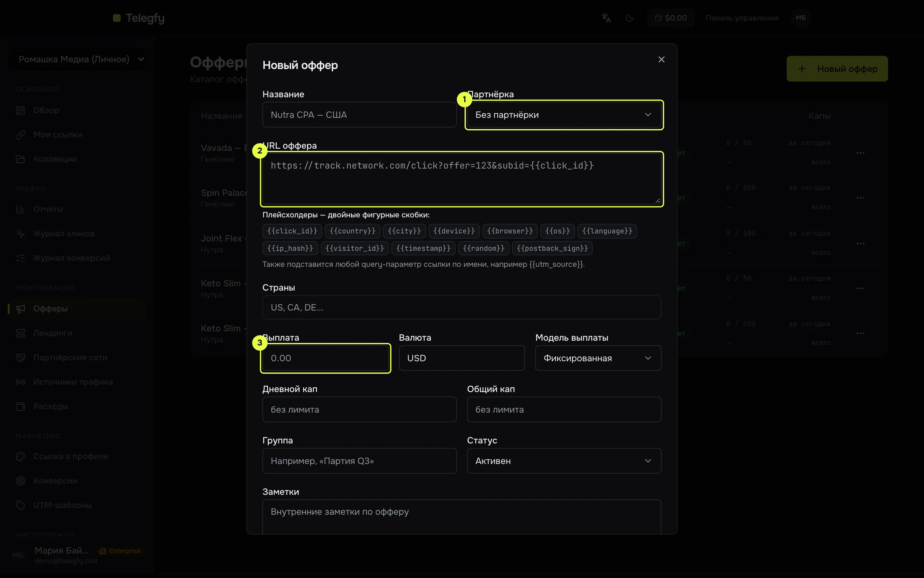Screen dimensions: 924x578
Task: Click the language translate icon in header
Action: pos(606,18)
